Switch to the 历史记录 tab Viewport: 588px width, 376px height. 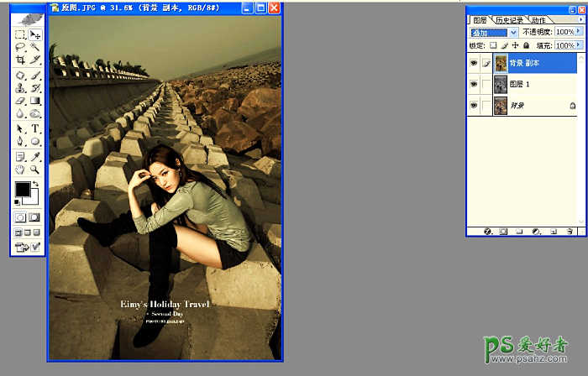[509, 20]
